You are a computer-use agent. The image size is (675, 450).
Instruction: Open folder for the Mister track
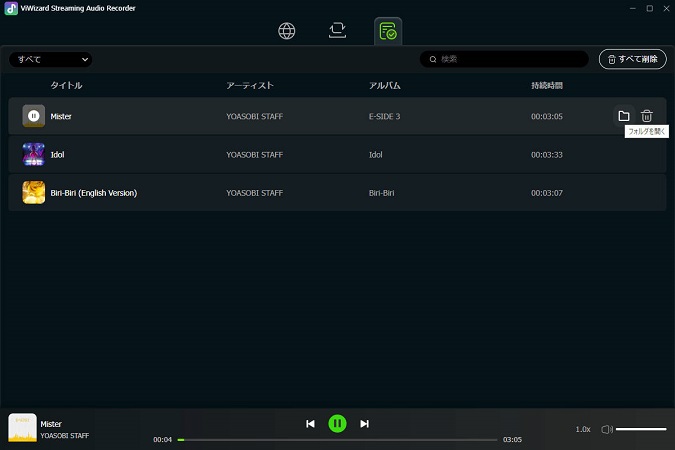coord(624,116)
